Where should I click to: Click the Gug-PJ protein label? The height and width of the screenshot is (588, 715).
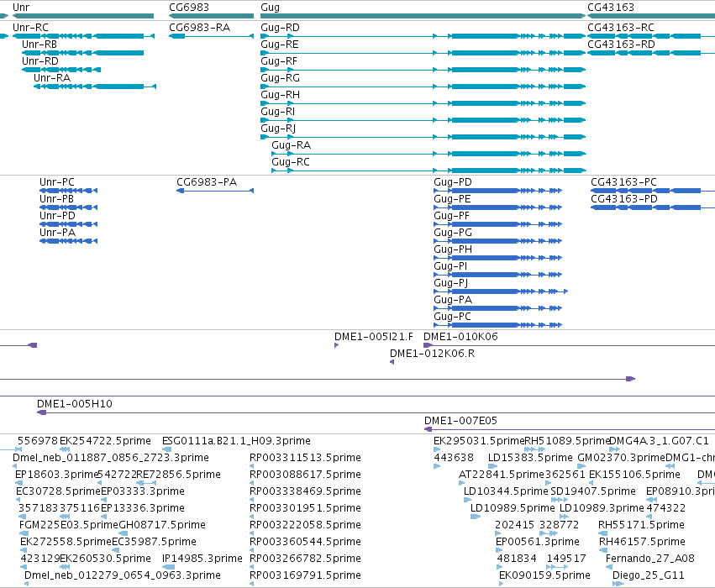451,284
